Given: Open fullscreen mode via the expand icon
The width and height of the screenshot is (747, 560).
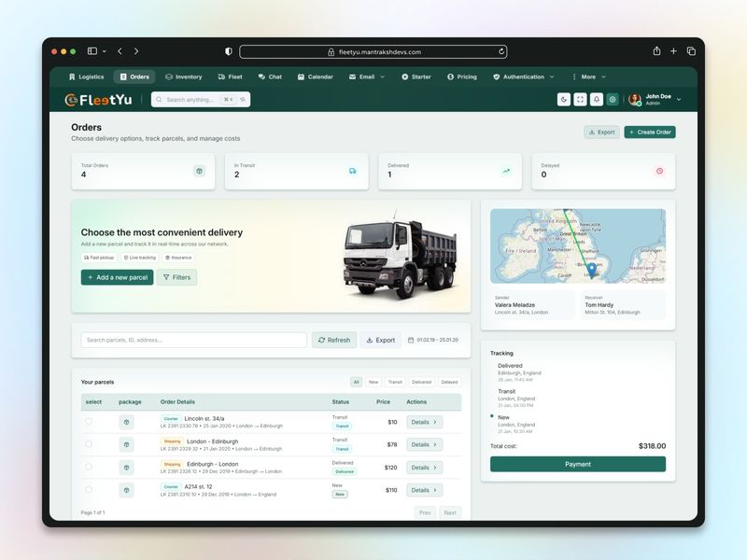Looking at the screenshot, I should pos(580,98).
